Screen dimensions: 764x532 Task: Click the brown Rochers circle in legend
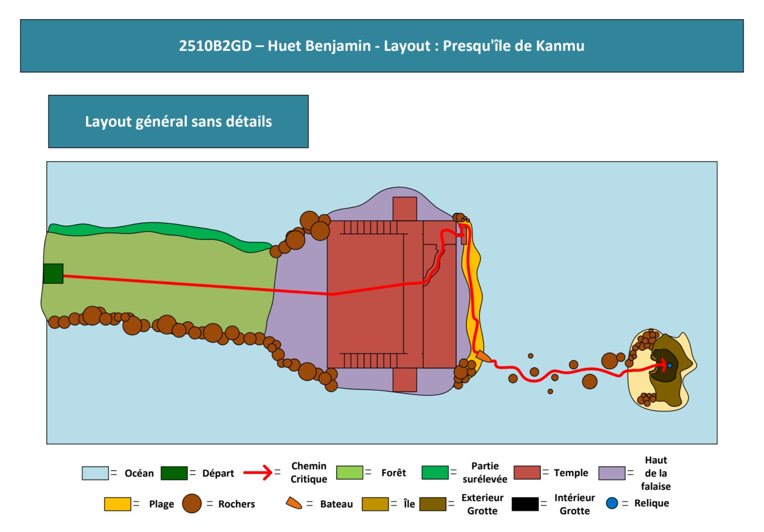192,503
